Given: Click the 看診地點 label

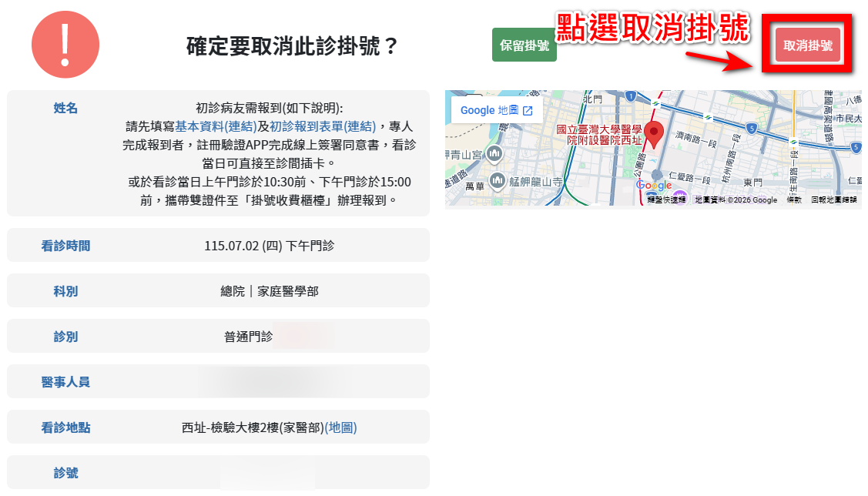Looking at the screenshot, I should 65,427.
